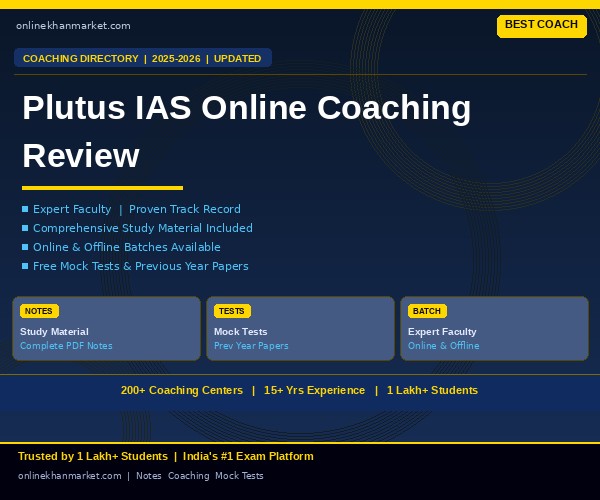Open the Mock Tests card title
Image resolution: width=600 pixels, height=500 pixels.
point(241,332)
